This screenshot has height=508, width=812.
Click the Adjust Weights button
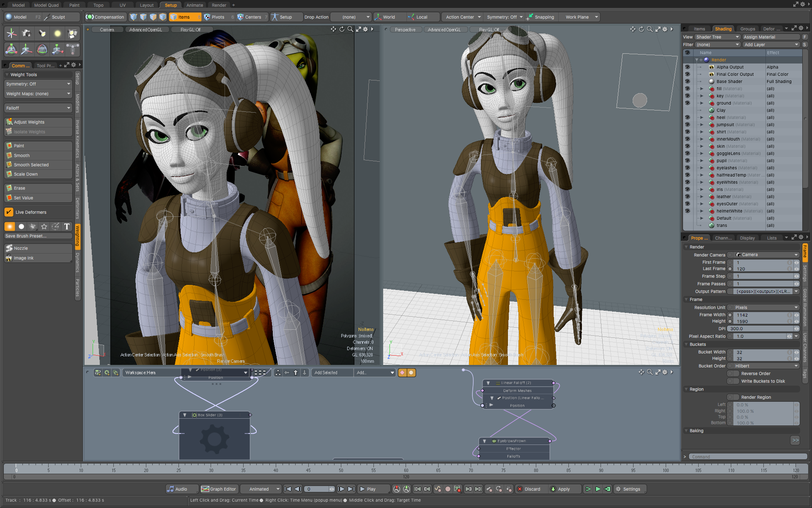[38, 122]
